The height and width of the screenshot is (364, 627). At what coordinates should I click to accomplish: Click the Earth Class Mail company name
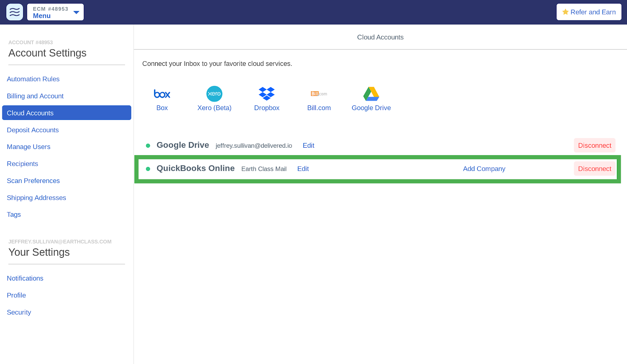coord(264,169)
